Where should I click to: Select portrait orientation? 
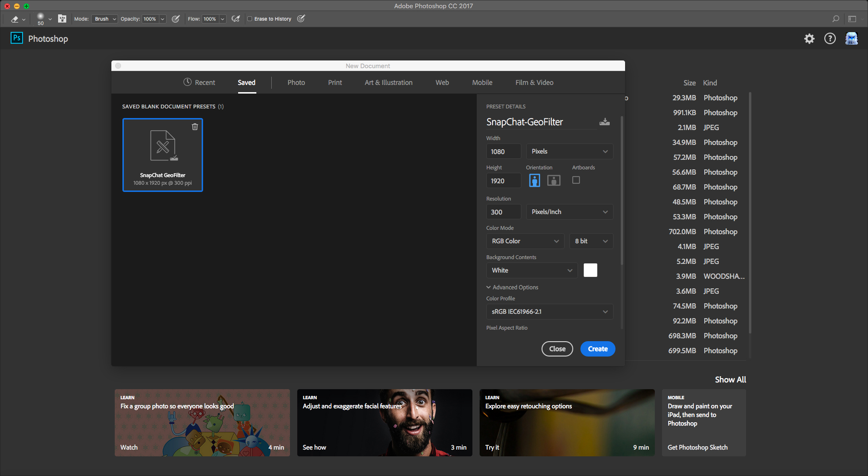click(534, 180)
